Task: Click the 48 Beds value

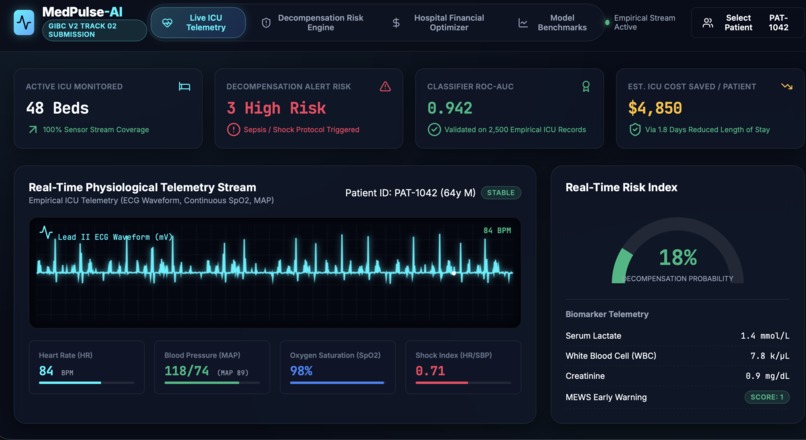Action: coord(58,108)
